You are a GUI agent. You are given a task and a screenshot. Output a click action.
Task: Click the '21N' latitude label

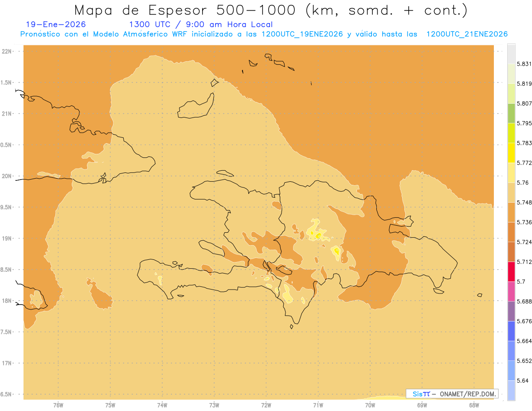[7, 114]
